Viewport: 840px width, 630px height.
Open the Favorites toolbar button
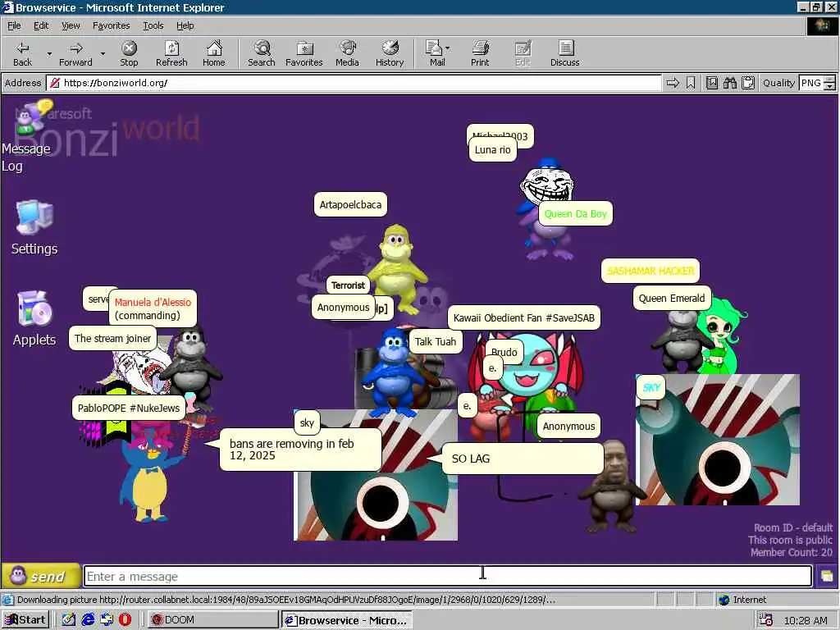point(304,53)
